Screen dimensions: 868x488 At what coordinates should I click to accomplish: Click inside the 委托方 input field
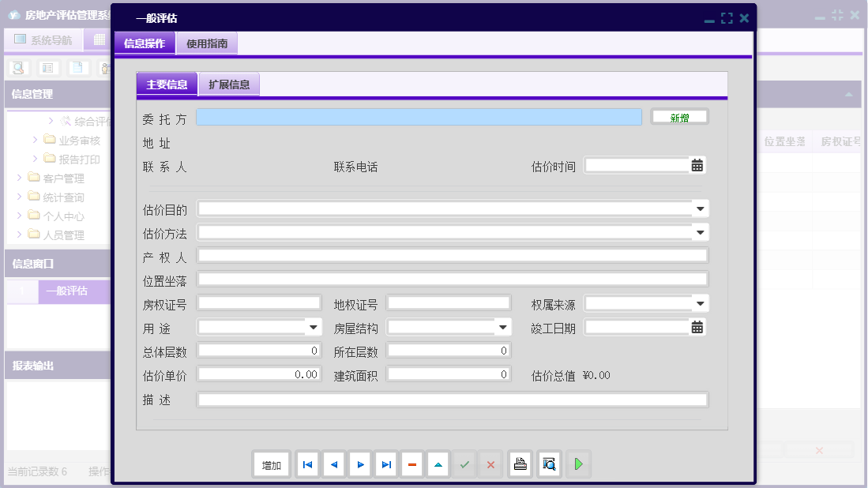tap(419, 116)
